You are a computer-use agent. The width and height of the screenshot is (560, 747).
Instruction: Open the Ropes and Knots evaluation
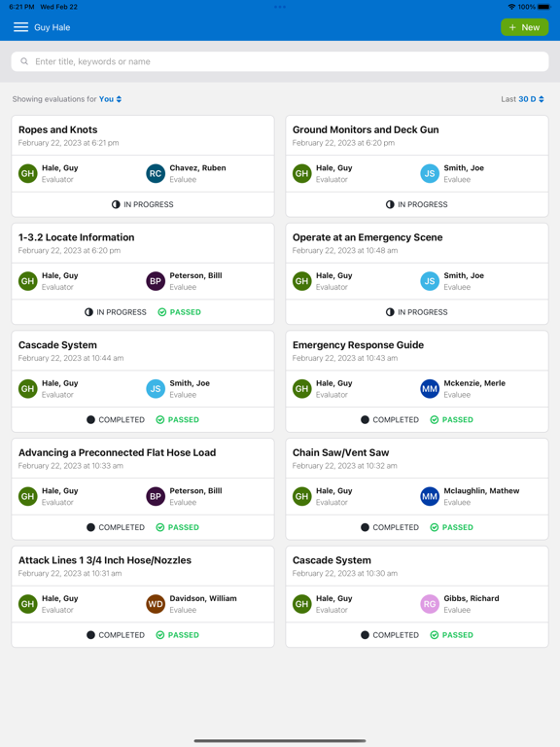pos(143,166)
